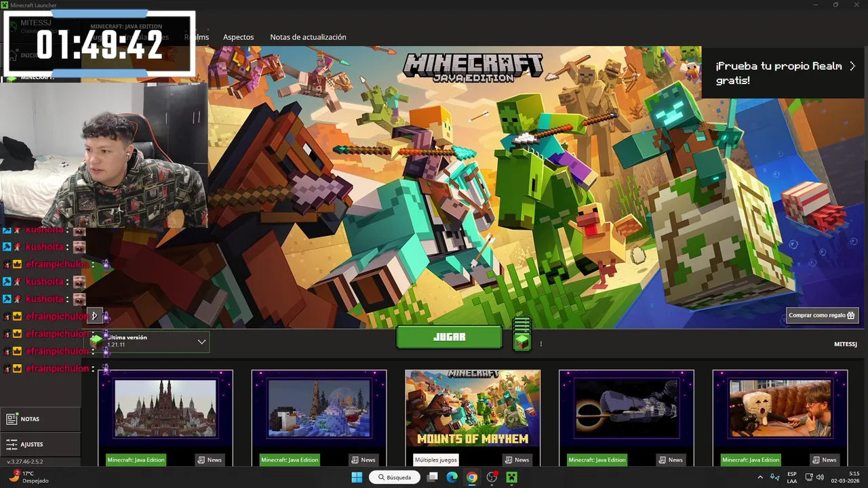
Task: Switch to Notas de actualización tab
Action: click(308, 37)
